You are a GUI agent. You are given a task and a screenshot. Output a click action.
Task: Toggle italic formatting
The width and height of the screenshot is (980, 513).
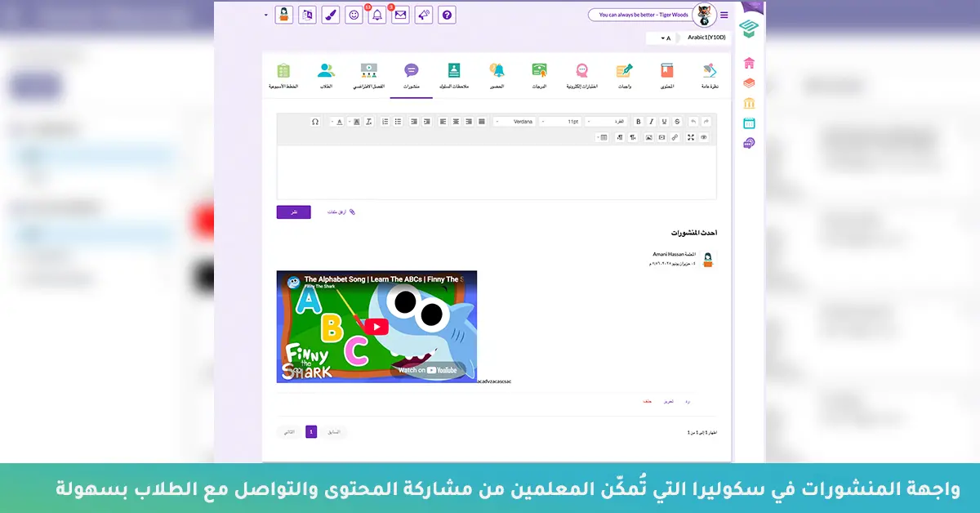651,122
